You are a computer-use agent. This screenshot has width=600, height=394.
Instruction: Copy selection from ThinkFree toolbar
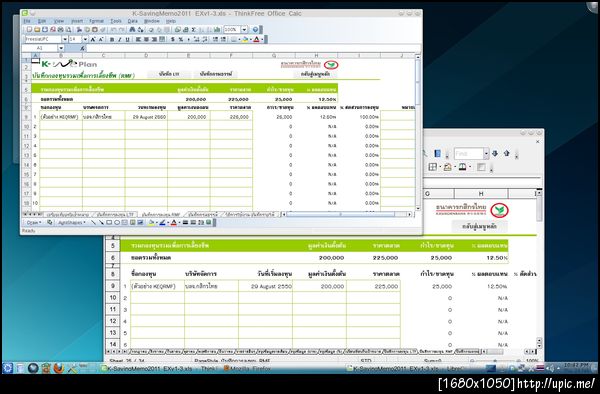click(x=87, y=29)
